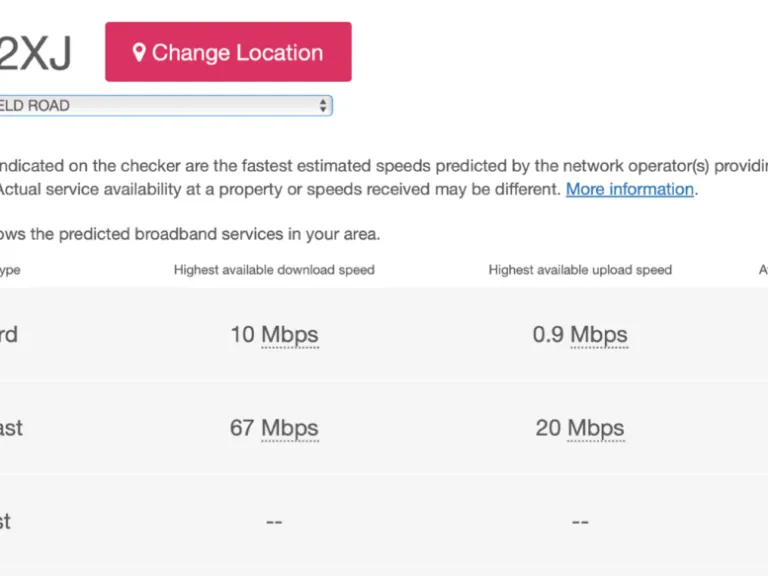
Task: Click the fastest estimated speeds disclaimer text
Action: pos(384,177)
